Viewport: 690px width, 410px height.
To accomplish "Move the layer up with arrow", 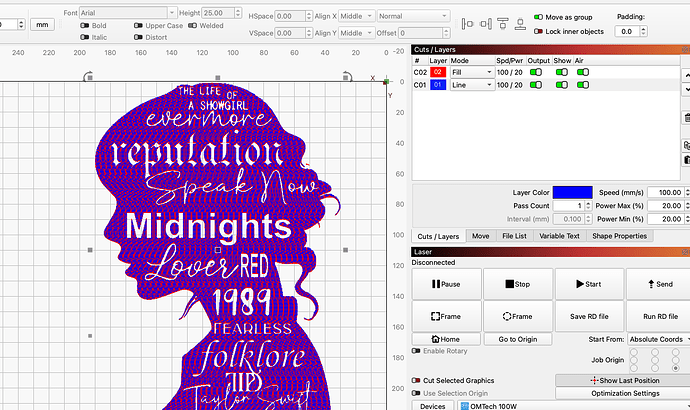I will pyautogui.click(x=686, y=74).
